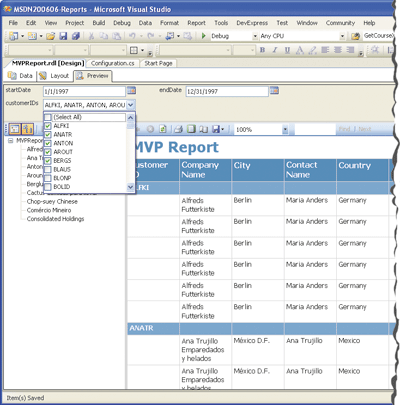Click the Redo arrow icon
Screen dimensions: 400x405
tap(151, 36)
